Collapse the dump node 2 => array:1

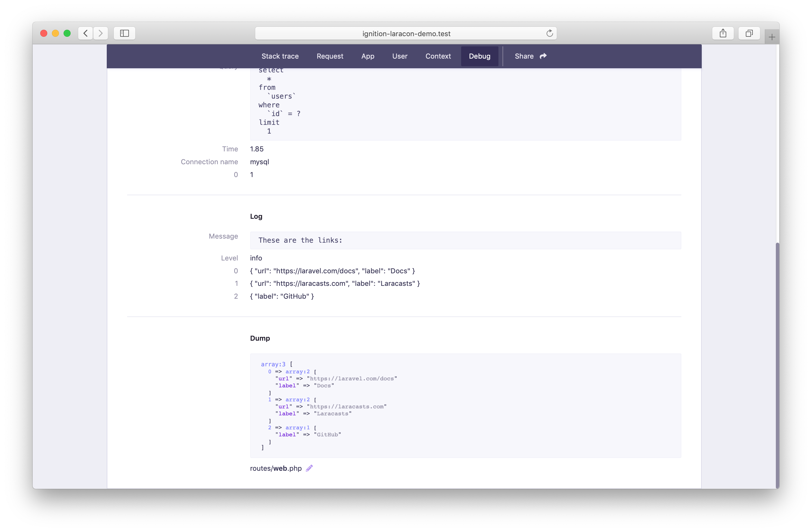pyautogui.click(x=297, y=428)
